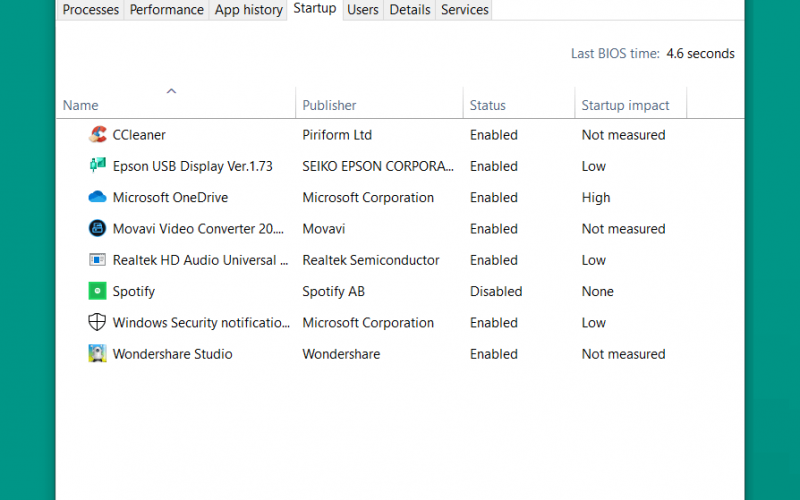The image size is (800, 500).
Task: Open the Performance tab
Action: [x=167, y=10]
